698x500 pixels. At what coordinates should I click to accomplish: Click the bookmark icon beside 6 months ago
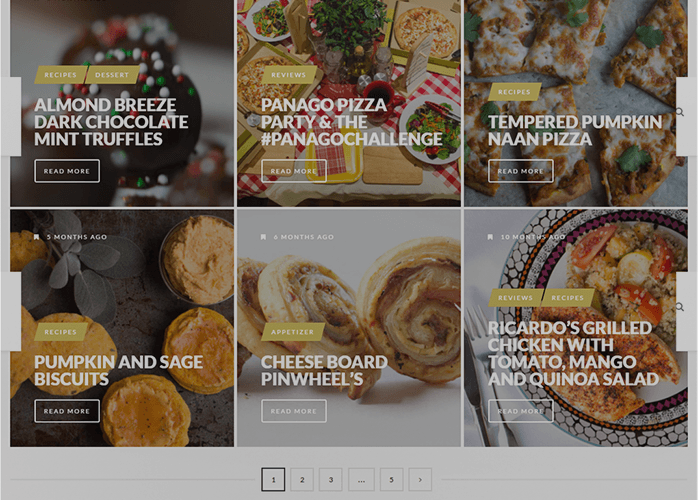[x=263, y=237]
